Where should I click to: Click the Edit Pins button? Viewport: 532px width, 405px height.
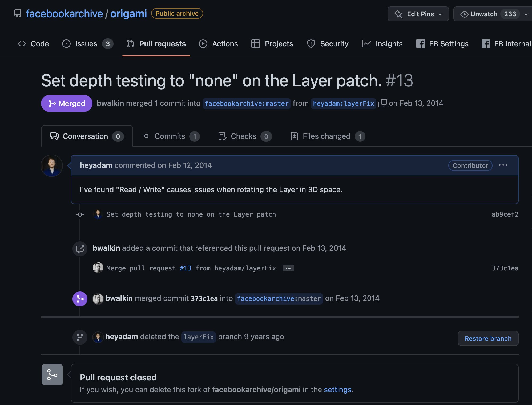(418, 14)
